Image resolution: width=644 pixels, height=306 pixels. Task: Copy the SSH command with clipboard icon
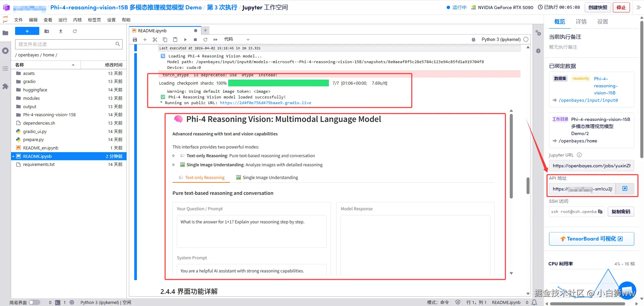600,212
